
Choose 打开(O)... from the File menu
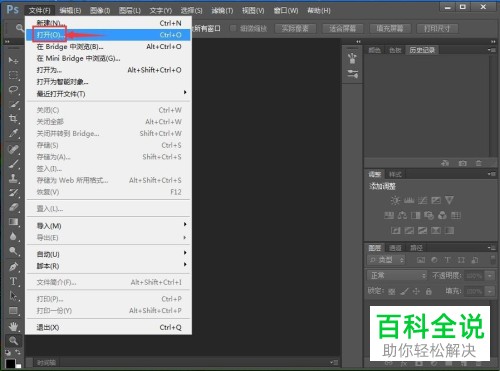point(108,35)
